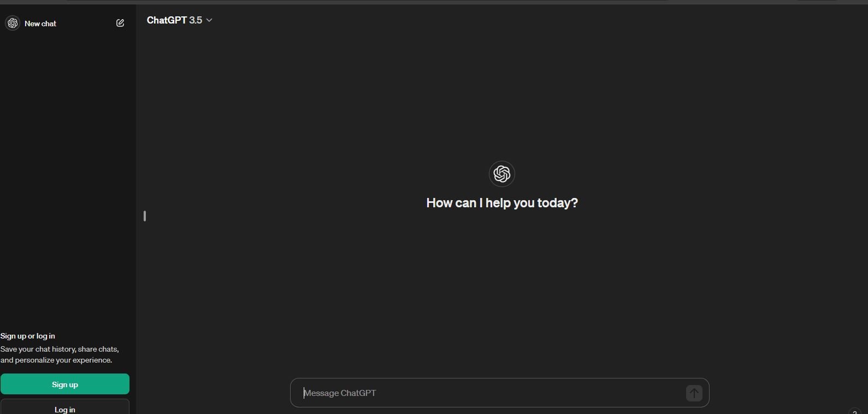Click the send message arrow button
This screenshot has height=414, width=868.
pos(694,393)
